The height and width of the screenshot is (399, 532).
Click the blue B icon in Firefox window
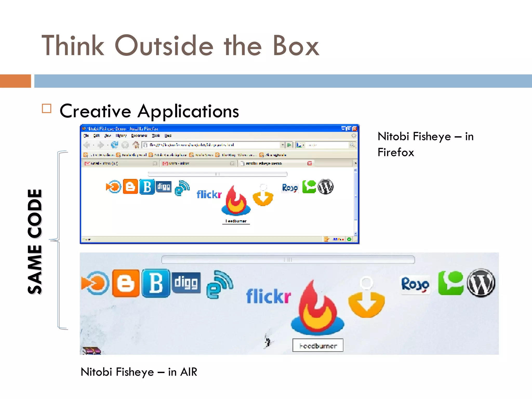[x=147, y=187]
